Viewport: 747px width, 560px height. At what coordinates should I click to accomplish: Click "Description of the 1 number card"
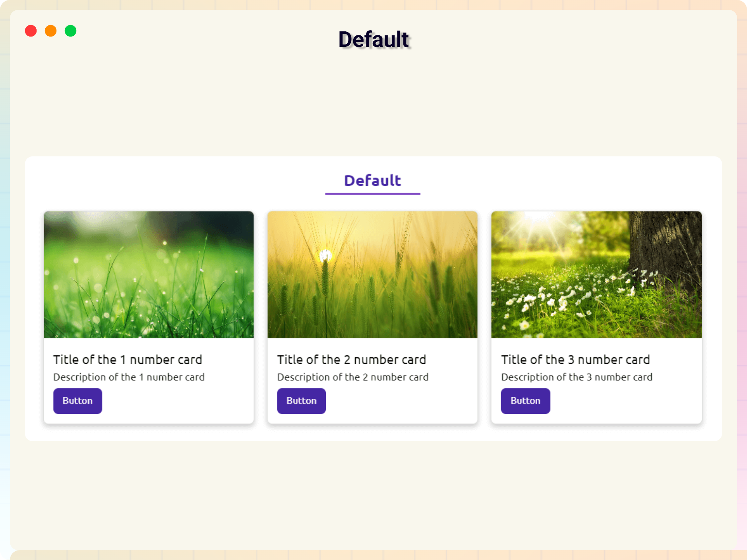[x=129, y=377]
